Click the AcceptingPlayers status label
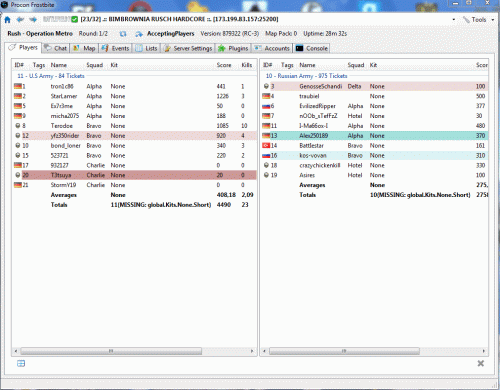This screenshot has width=500, height=390. (x=171, y=34)
